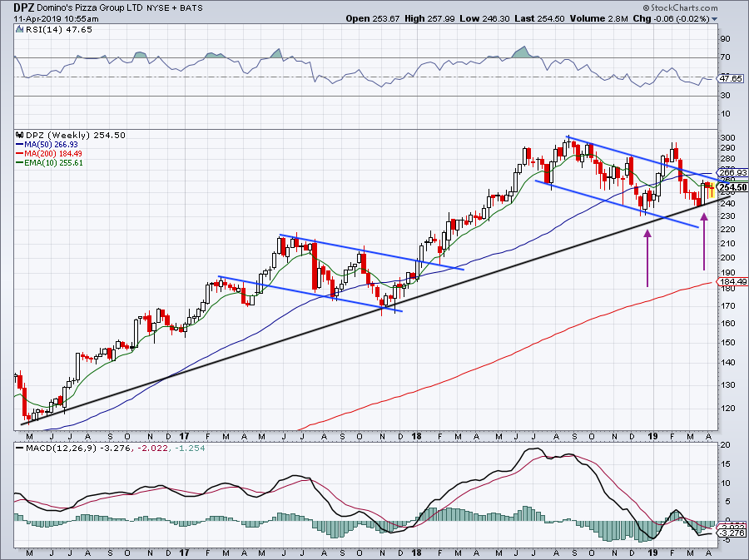Click the 18 year label under price panel
This screenshot has width=749, height=560.
(x=417, y=436)
